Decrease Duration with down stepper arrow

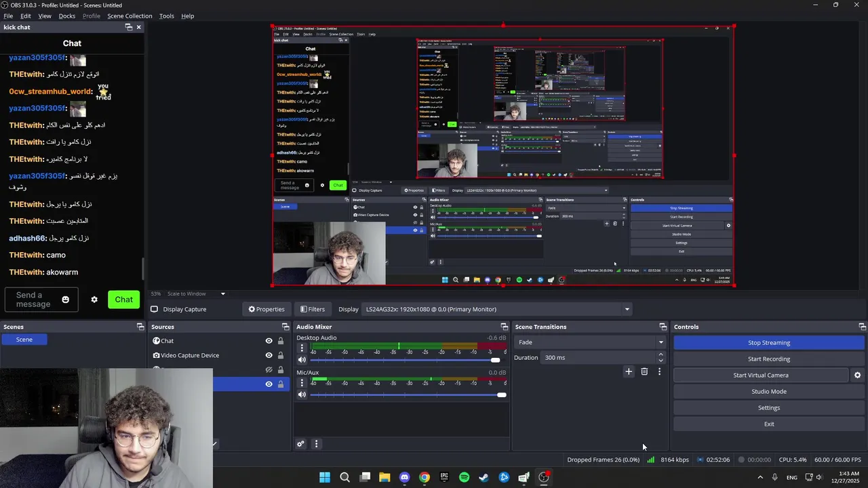point(661,361)
